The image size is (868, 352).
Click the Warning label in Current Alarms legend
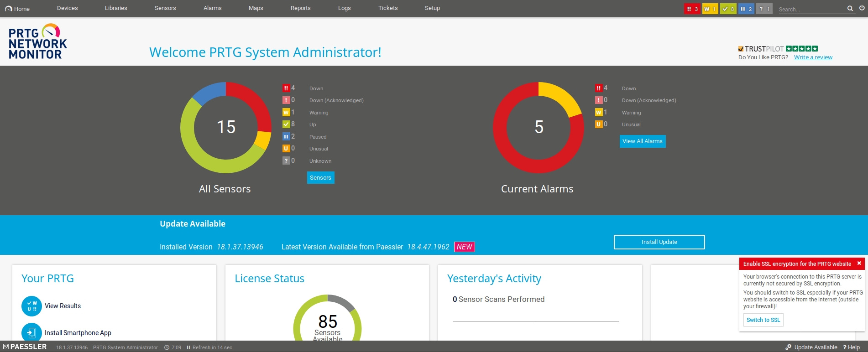click(x=632, y=113)
